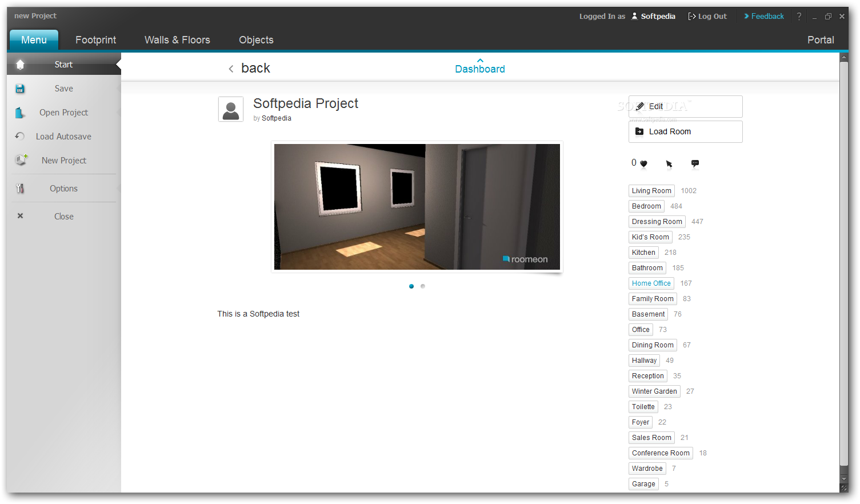Click the Load Autosave arrow icon
The height and width of the screenshot is (504, 860).
click(x=20, y=136)
